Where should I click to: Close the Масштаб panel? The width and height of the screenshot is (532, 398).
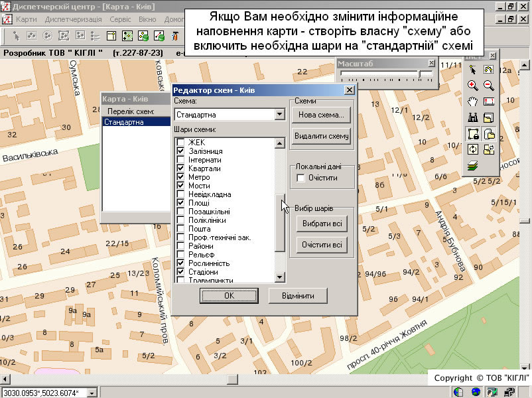tap(431, 63)
